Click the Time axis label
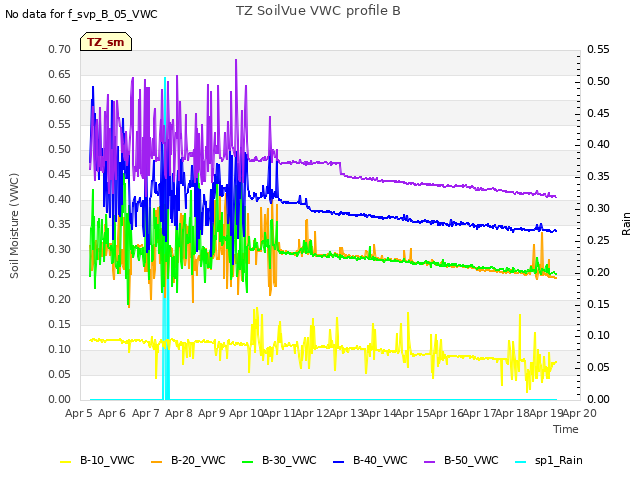The image size is (640, 480). [566, 429]
